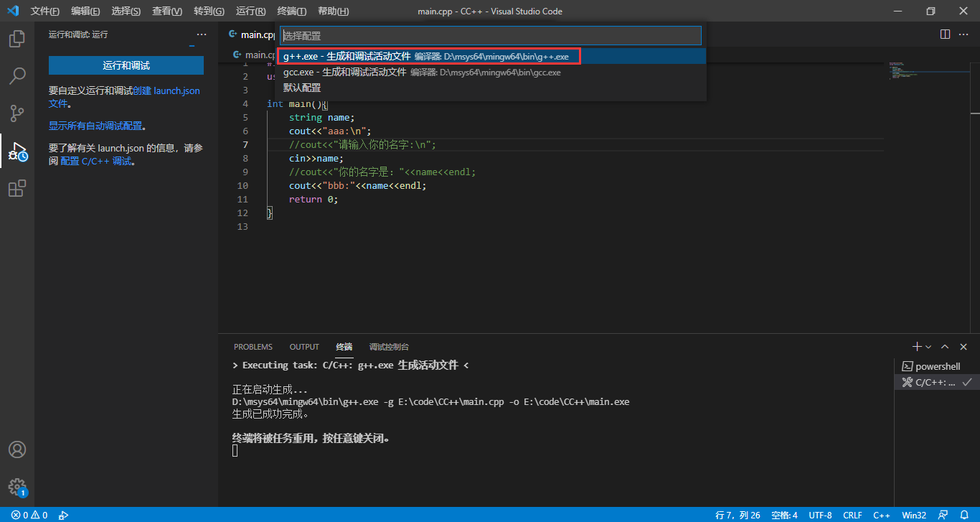This screenshot has height=522, width=980.
Task: Select the C/C++ task terminal entry
Action: click(937, 382)
